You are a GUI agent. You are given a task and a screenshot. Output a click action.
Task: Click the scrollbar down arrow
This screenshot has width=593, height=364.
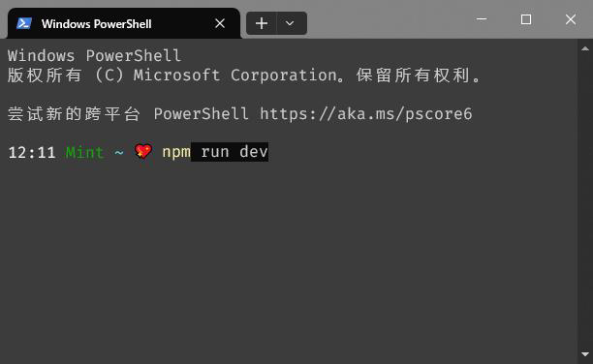[x=585, y=354]
